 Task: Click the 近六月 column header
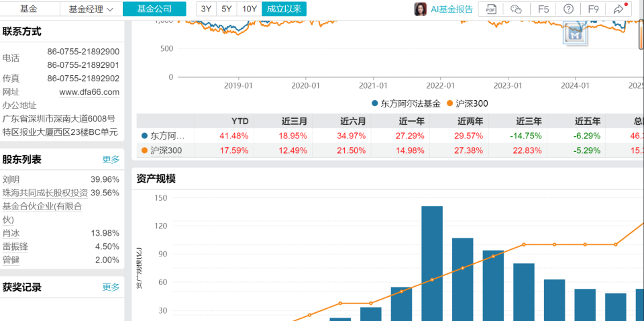[353, 122]
